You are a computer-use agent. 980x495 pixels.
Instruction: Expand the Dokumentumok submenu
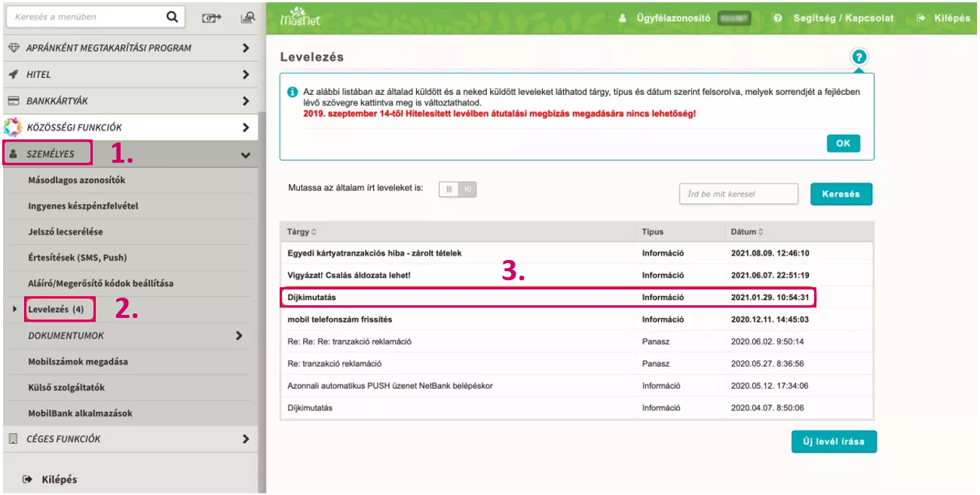click(239, 335)
